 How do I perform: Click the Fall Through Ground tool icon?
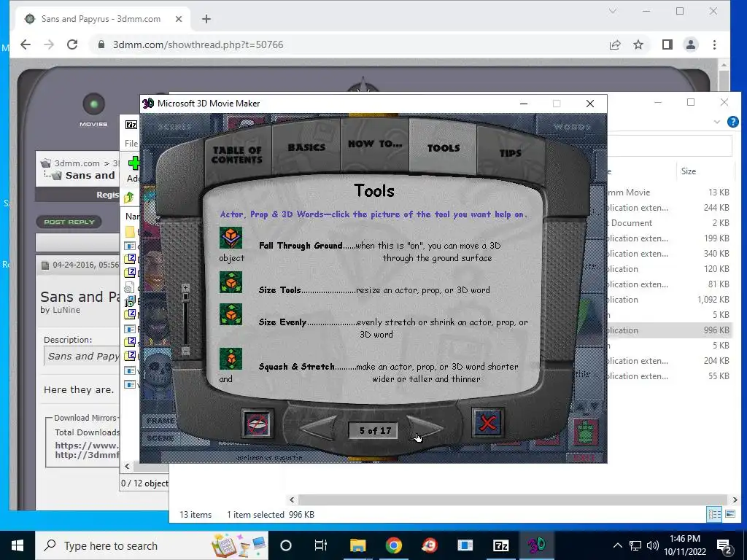231,238
